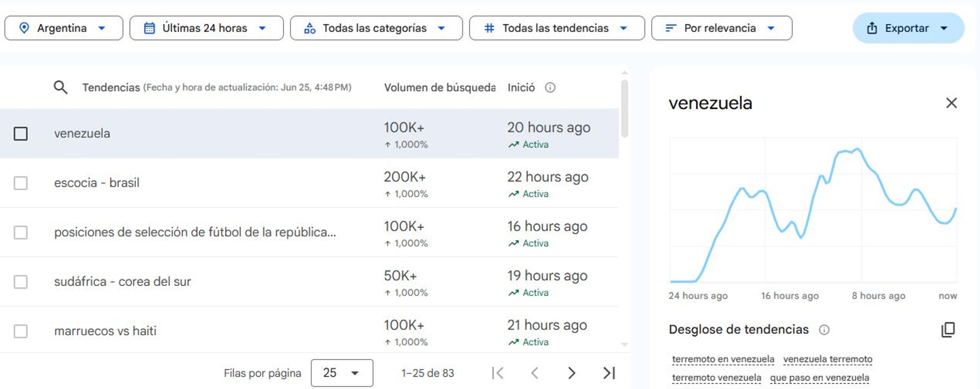Open the Todas las categorías filter

tap(376, 28)
